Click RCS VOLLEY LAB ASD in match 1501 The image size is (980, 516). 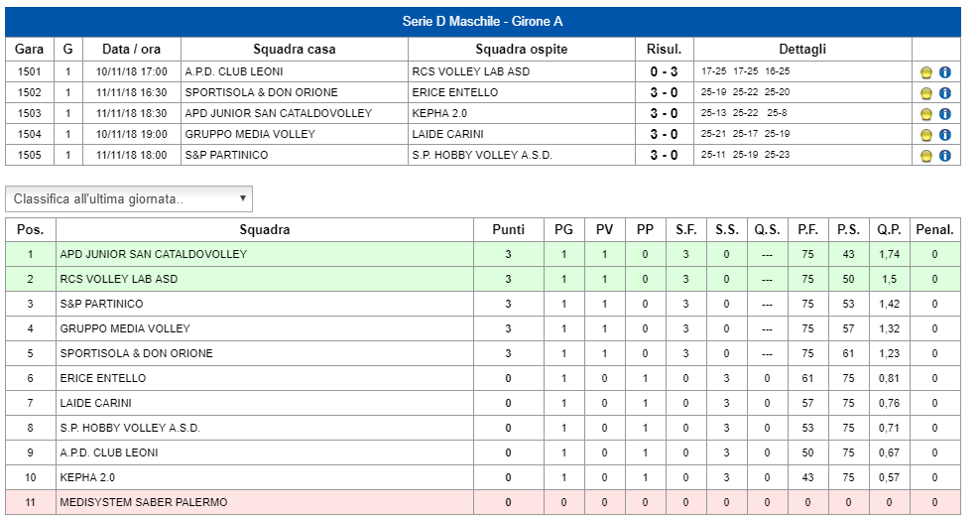click(470, 71)
